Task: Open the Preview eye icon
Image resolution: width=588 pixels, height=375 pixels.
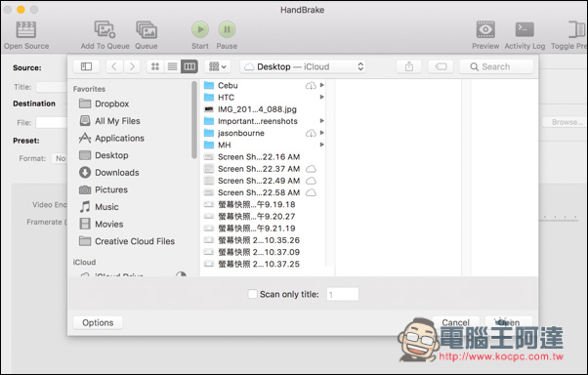Action: 485,29
